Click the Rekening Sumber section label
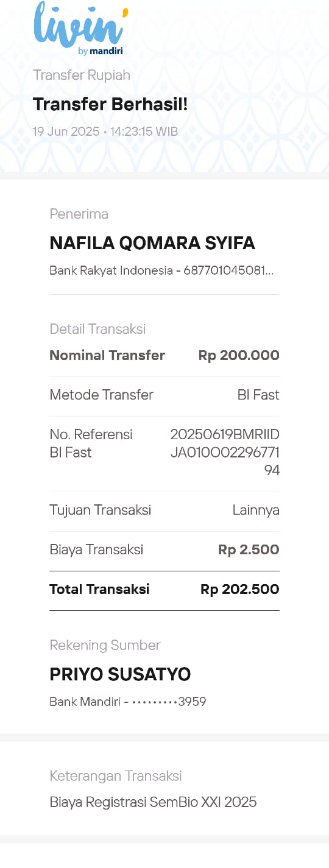The width and height of the screenshot is (329, 868). (105, 645)
